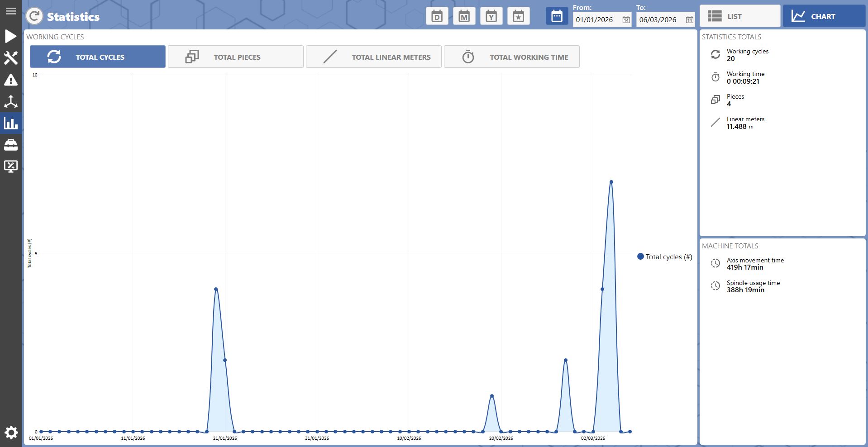Select the custom date range calendar icon
868x447 pixels.
[x=557, y=16]
